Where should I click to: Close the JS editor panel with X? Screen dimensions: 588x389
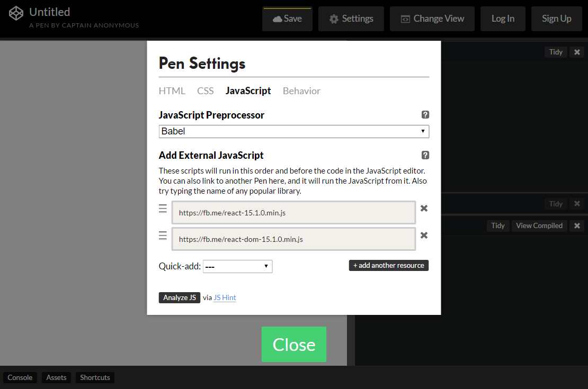click(577, 225)
